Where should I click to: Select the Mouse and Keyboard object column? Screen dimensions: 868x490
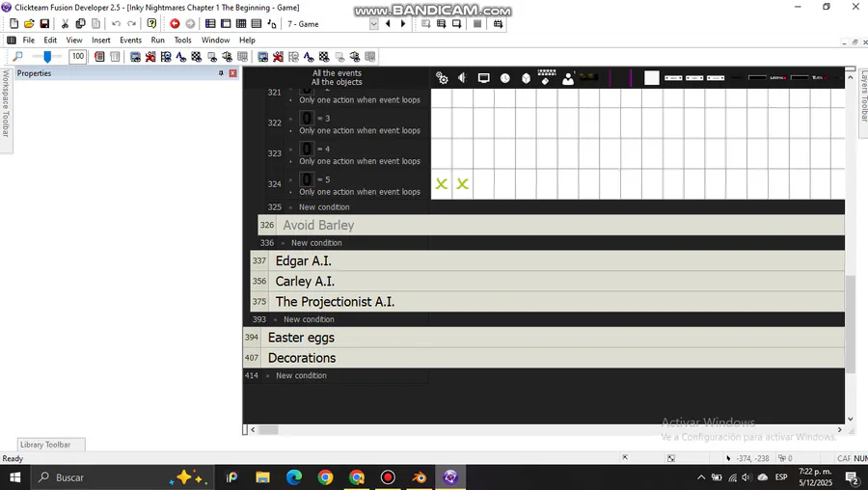coord(547,78)
